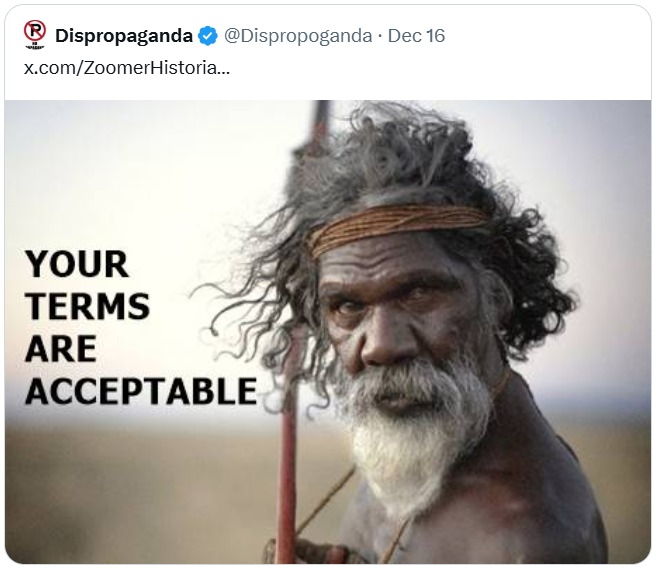Follow the x.com/ZoomerHistoria... link
The image size is (657, 569).
(127, 67)
